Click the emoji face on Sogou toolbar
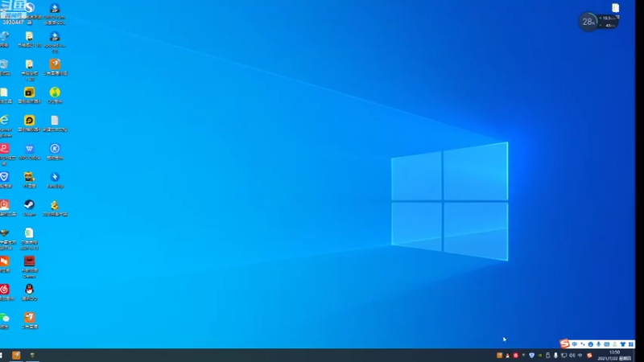This screenshot has width=644, height=362. pos(590,344)
